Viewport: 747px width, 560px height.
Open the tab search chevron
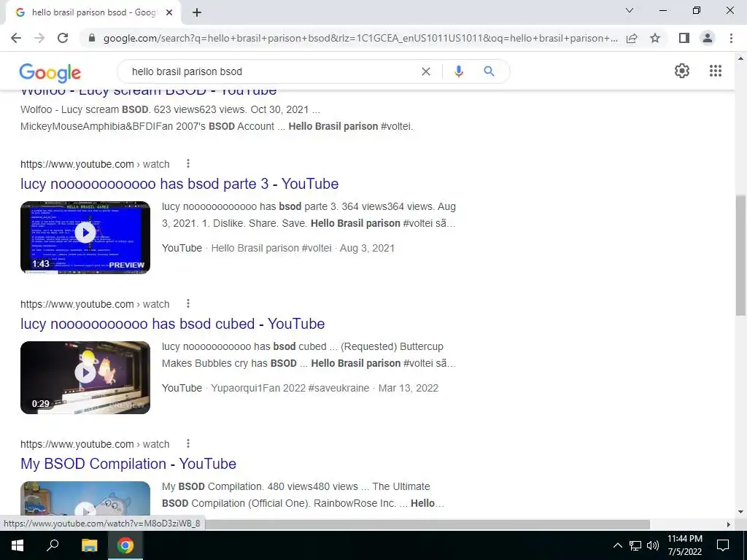pyautogui.click(x=630, y=10)
